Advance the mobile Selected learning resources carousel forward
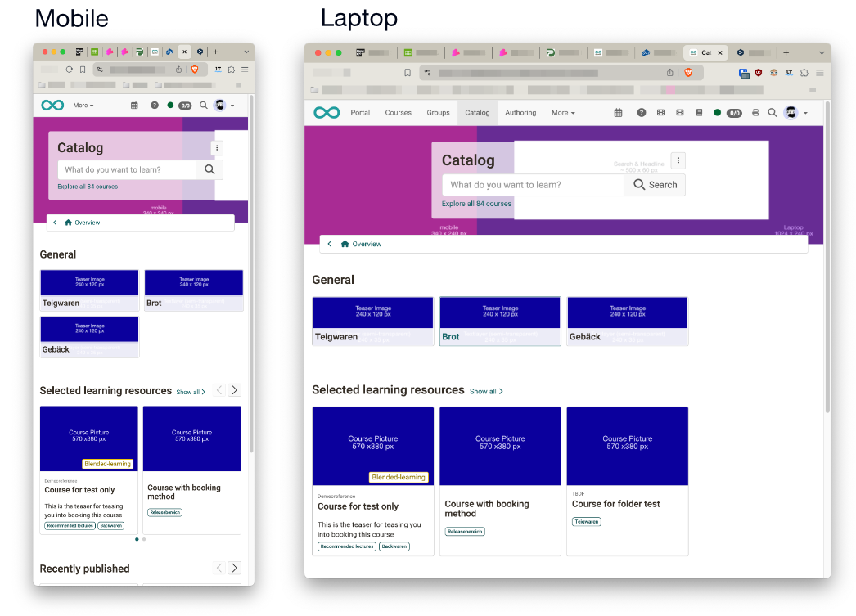The height and width of the screenshot is (616, 856). tap(235, 391)
